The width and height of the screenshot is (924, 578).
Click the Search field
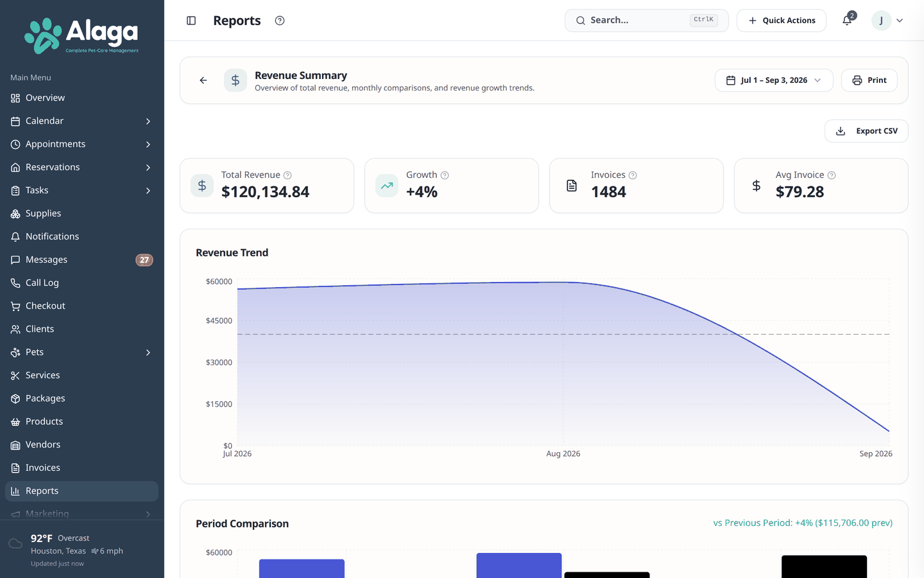pos(647,21)
